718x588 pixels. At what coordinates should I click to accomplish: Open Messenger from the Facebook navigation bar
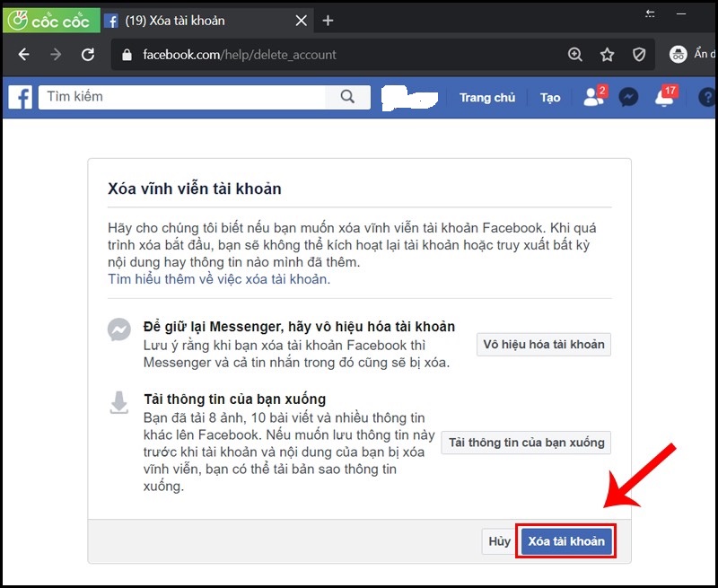tap(631, 96)
